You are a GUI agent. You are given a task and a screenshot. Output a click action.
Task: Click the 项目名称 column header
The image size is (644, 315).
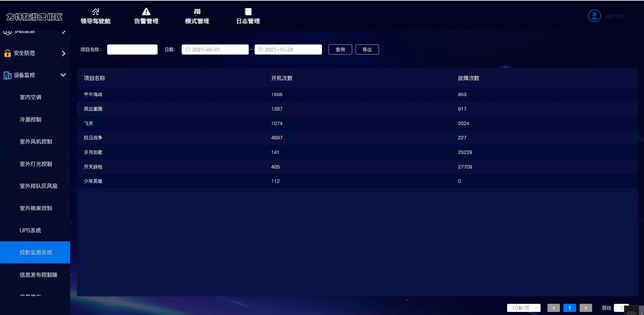pyautogui.click(x=95, y=78)
